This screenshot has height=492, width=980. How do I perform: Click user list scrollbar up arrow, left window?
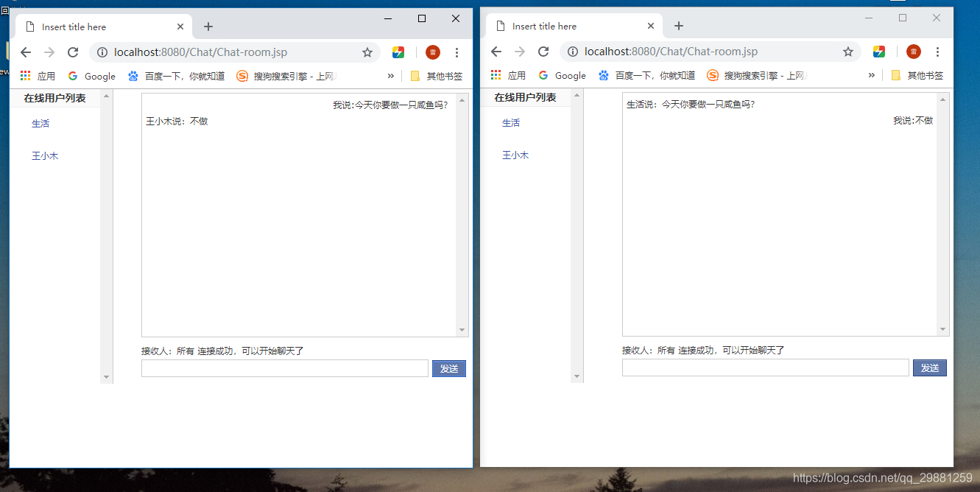coord(106,96)
